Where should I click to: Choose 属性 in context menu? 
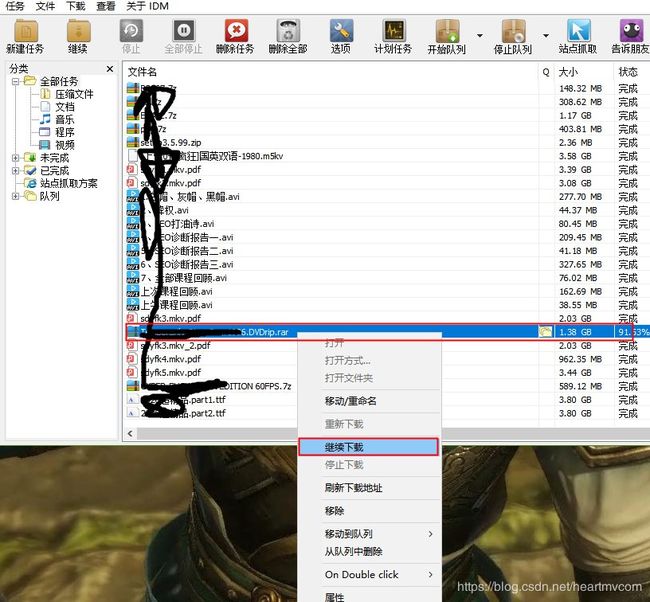point(368,597)
